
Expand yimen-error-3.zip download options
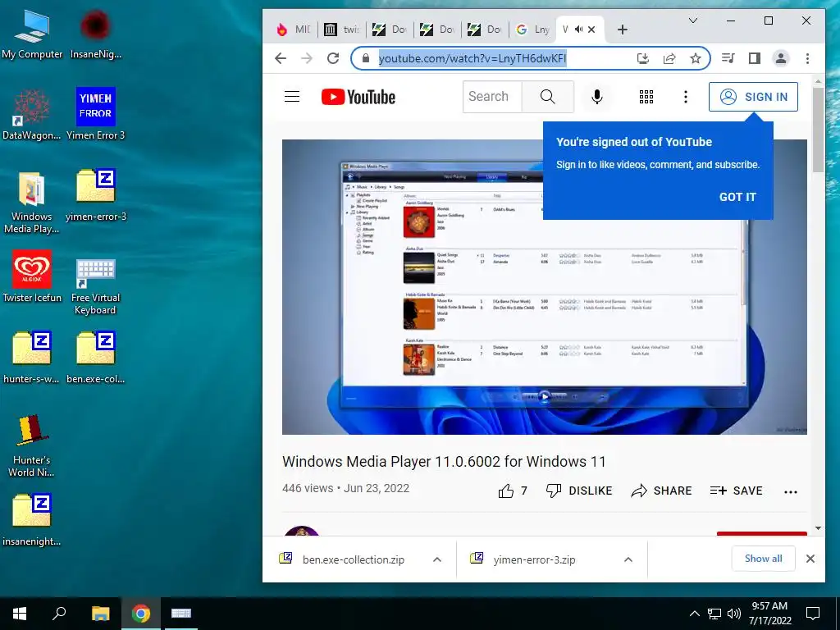(628, 559)
